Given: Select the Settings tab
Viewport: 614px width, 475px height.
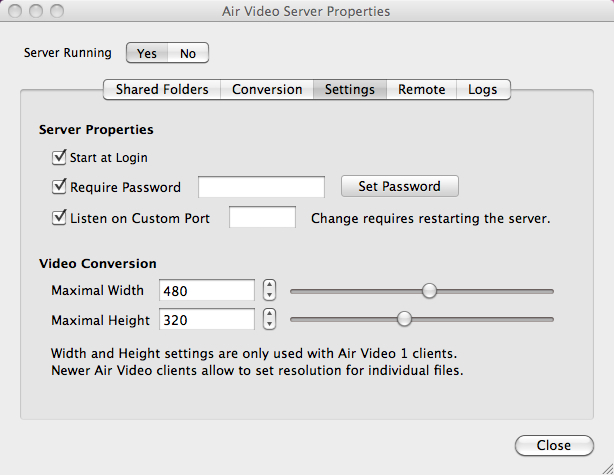Looking at the screenshot, I should (x=350, y=89).
